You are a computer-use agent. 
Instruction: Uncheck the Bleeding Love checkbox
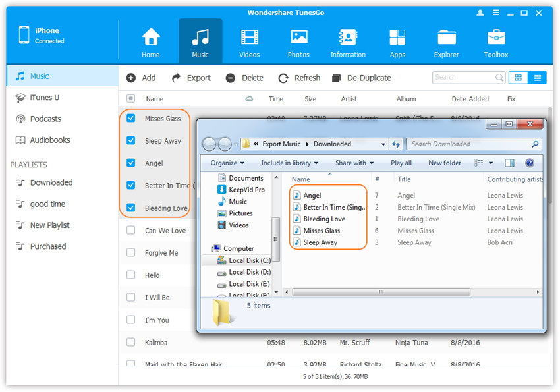(x=130, y=208)
